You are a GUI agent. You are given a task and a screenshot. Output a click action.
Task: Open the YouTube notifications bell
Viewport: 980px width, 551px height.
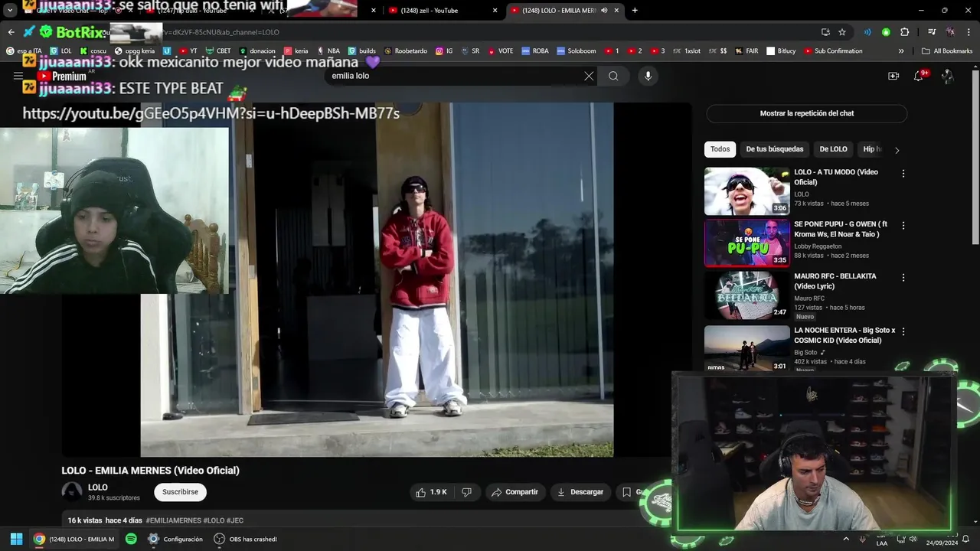pyautogui.click(x=919, y=76)
